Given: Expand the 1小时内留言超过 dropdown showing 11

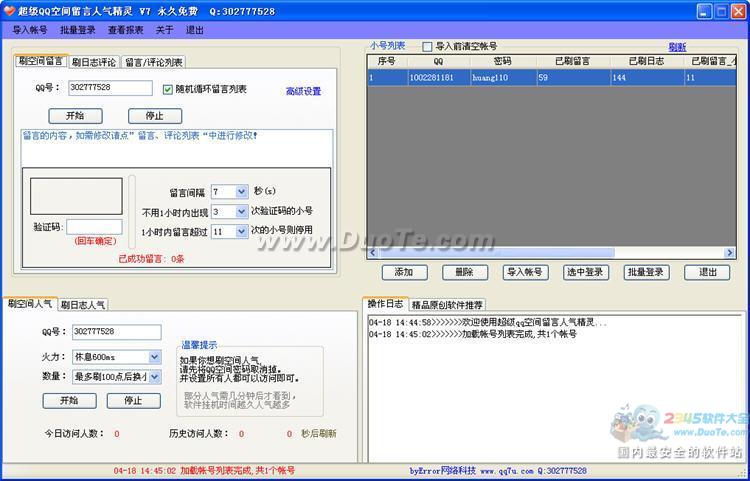Looking at the screenshot, I should coord(242,231).
